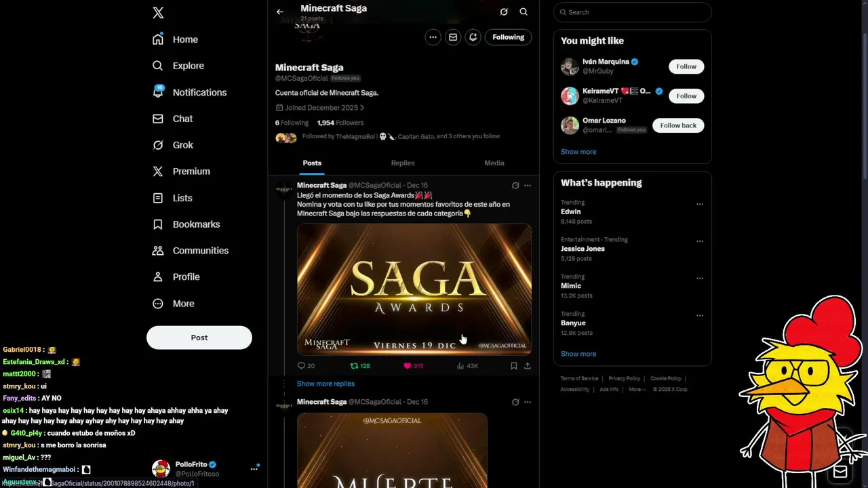Open Notifications in the sidebar
Screen dimensions: 868x488
tap(189, 92)
